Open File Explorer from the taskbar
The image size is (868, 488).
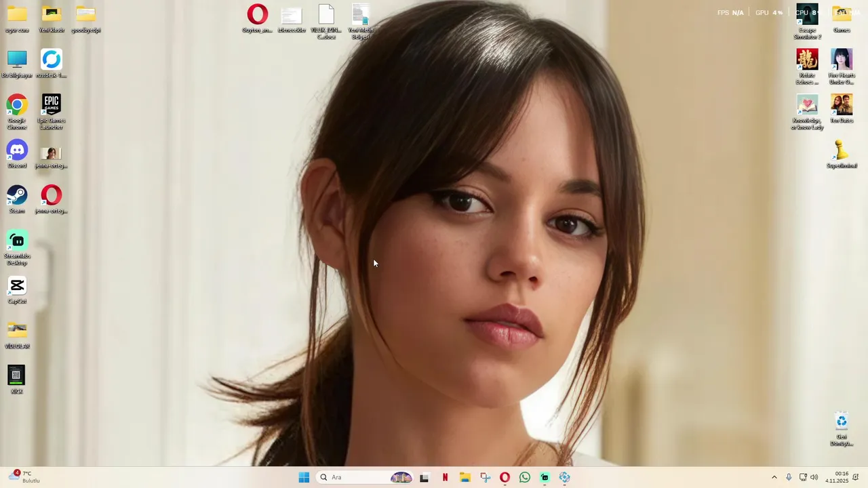(465, 477)
